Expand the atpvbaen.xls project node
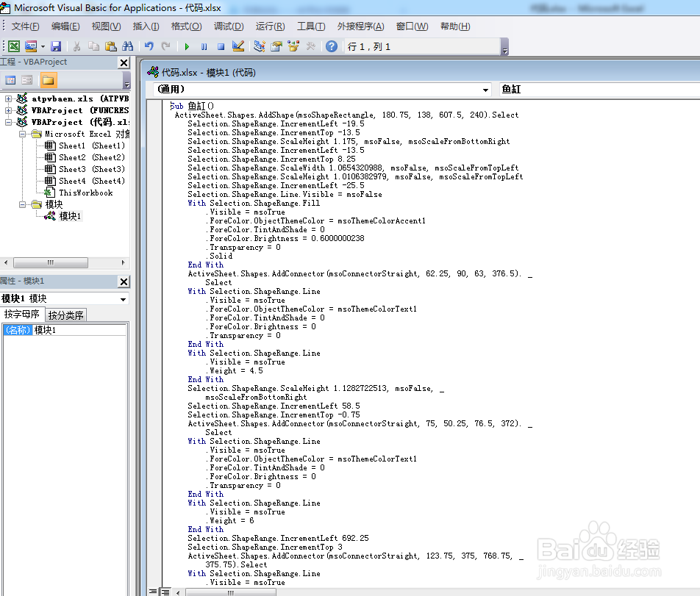The height and width of the screenshot is (596, 700). coord(8,98)
